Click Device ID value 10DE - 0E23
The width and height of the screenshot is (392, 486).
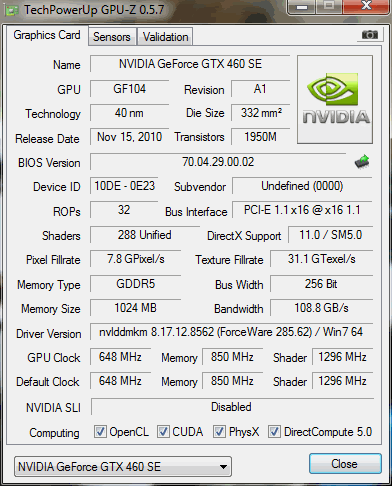pyautogui.click(x=124, y=186)
